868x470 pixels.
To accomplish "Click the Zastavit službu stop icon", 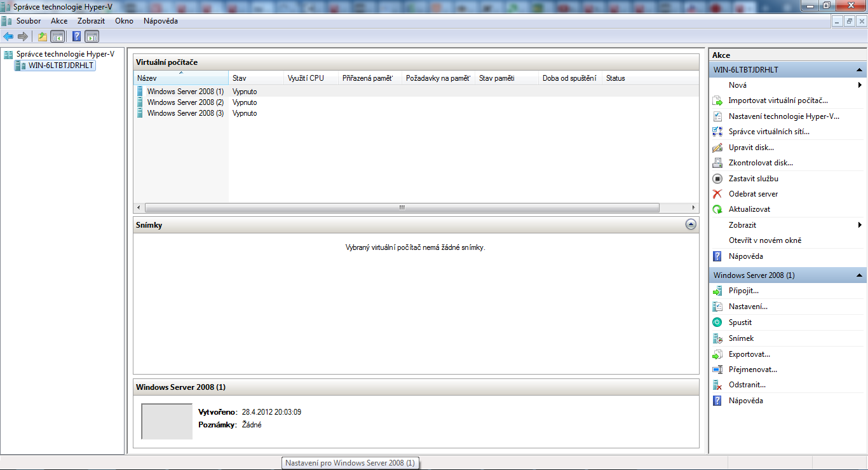I will pyautogui.click(x=717, y=179).
